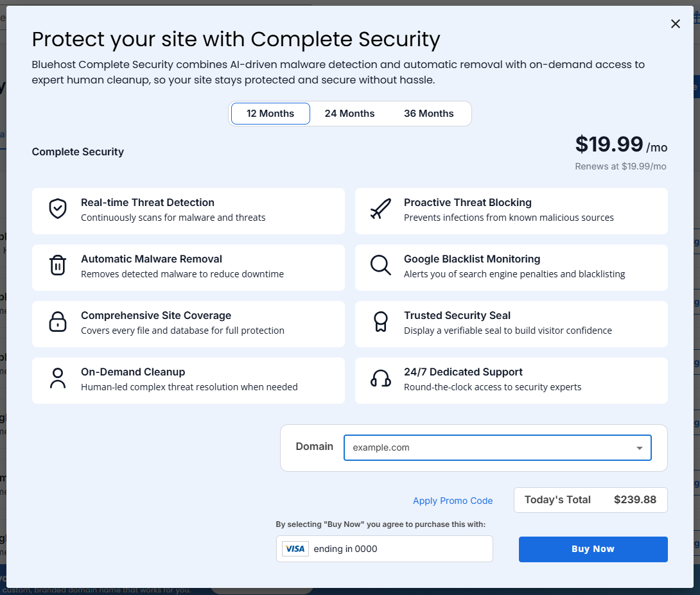The height and width of the screenshot is (595, 700).
Task: Click the 'Protect your site with Complete Security' title
Action: click(x=236, y=40)
